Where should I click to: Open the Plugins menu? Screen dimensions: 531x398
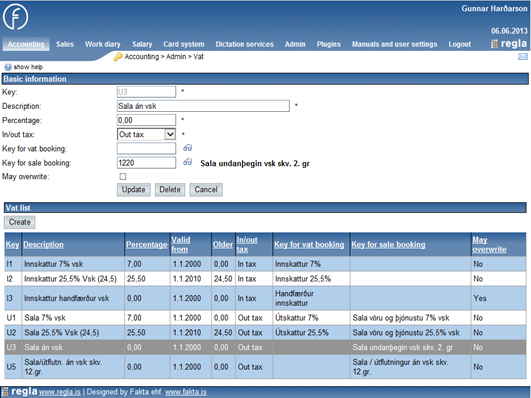click(328, 44)
